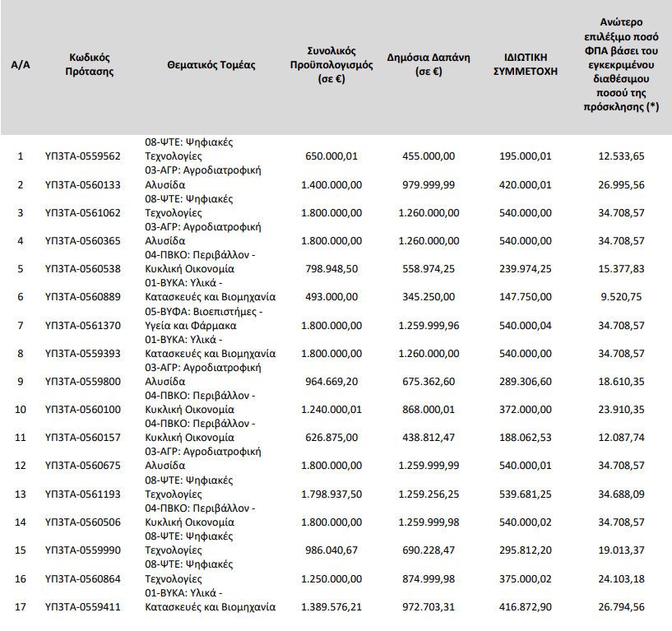Image resolution: width=672 pixels, height=631 pixels.
Task: Select public expenditure value 345.250,00
Action: [x=429, y=297]
